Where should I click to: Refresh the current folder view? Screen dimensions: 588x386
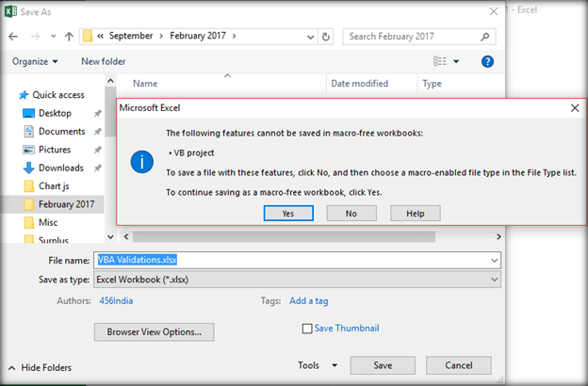pos(326,37)
